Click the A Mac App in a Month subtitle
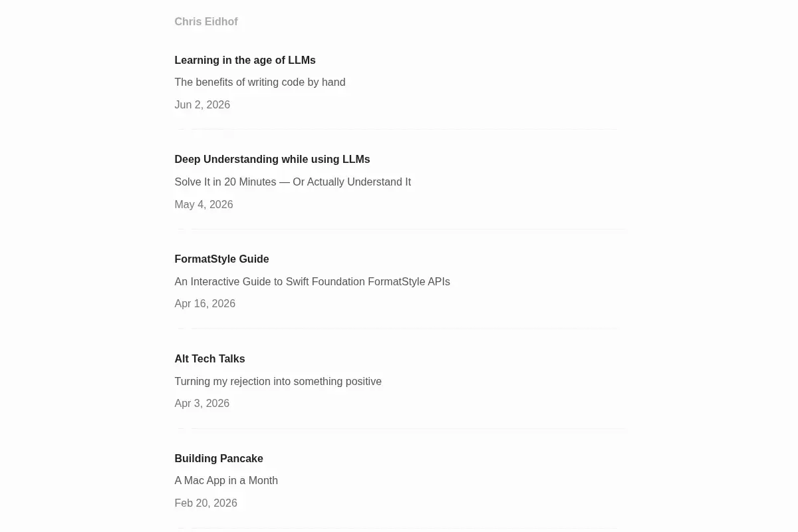 coord(226,481)
